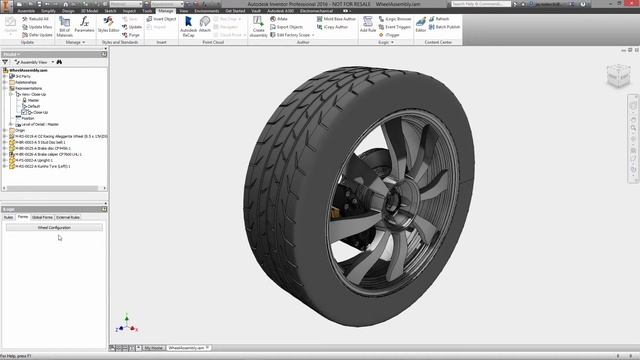This screenshot has height=360, width=640.
Task: Open the fx Parameters dialog
Action: 84,25
